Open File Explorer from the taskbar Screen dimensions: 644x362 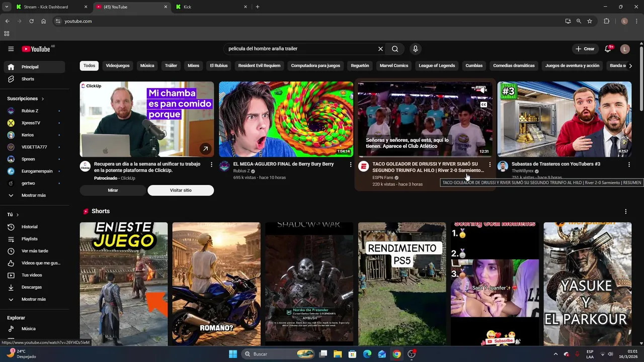pyautogui.click(x=338, y=354)
